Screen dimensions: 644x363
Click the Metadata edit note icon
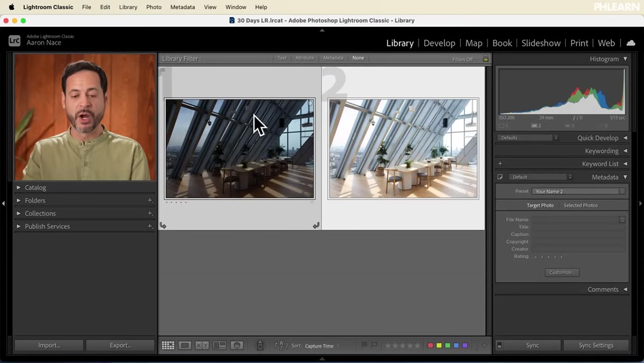click(x=500, y=177)
